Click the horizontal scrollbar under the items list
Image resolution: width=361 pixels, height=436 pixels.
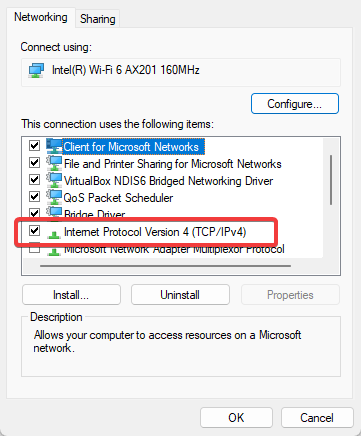(165, 266)
